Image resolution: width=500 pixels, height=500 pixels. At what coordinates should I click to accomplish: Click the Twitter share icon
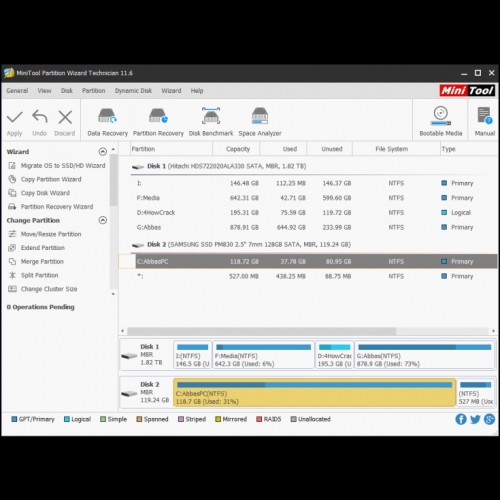pos(475,419)
